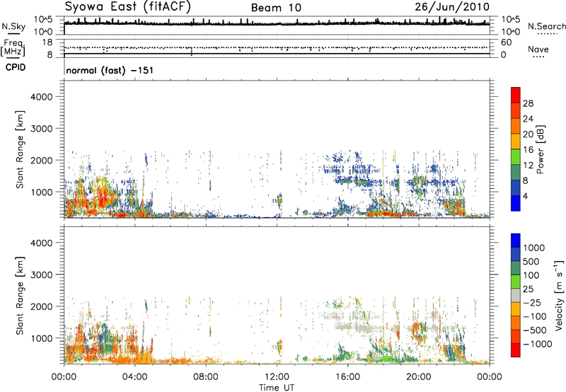Click the '1000' velocity colorbar tick

tap(534, 248)
